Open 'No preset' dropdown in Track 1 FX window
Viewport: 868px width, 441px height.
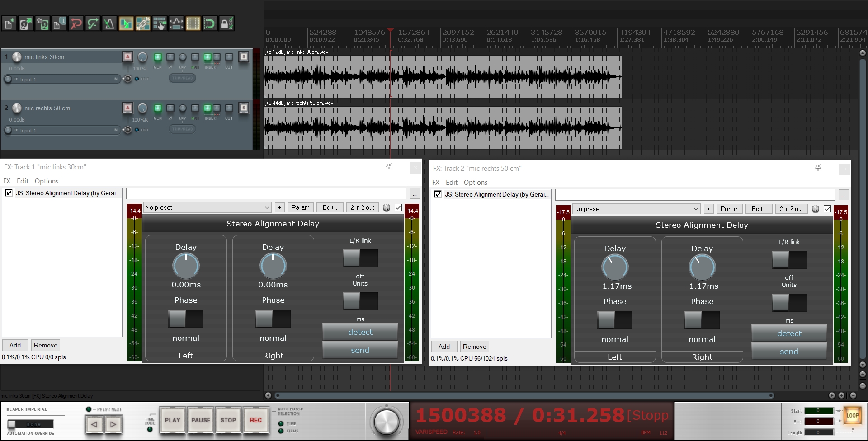[x=207, y=207]
